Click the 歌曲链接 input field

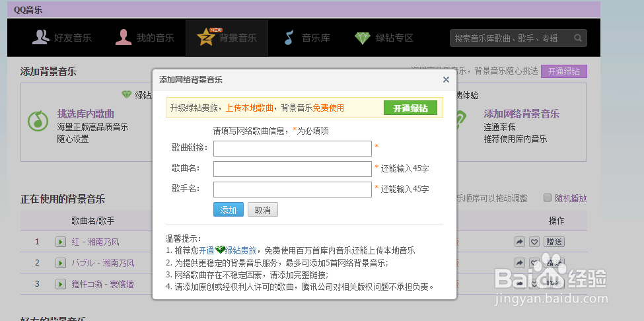coord(293,148)
